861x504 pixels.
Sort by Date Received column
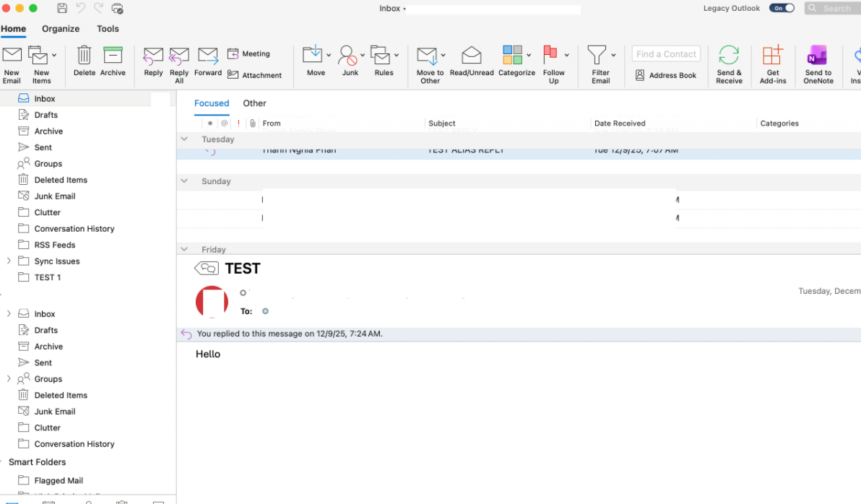620,123
